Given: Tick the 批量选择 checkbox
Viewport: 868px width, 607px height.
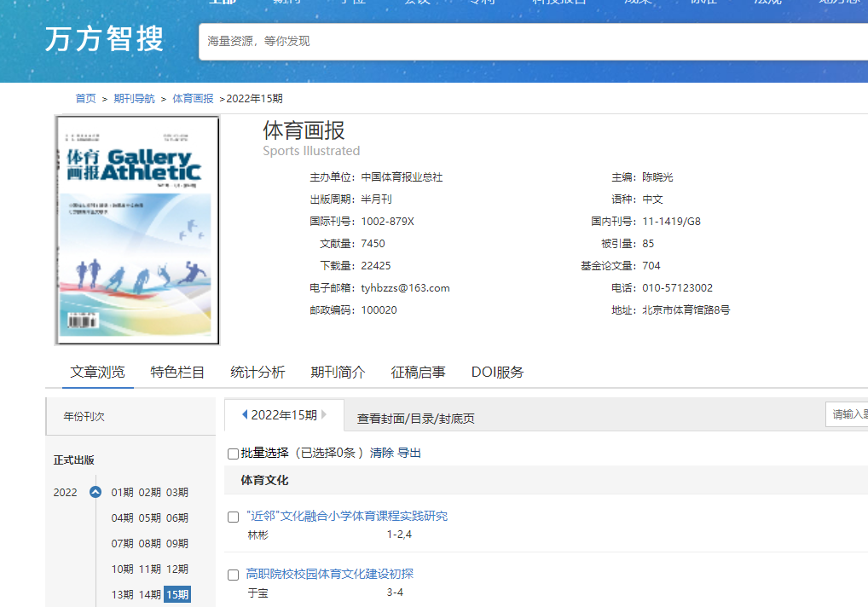Looking at the screenshot, I should click(234, 454).
